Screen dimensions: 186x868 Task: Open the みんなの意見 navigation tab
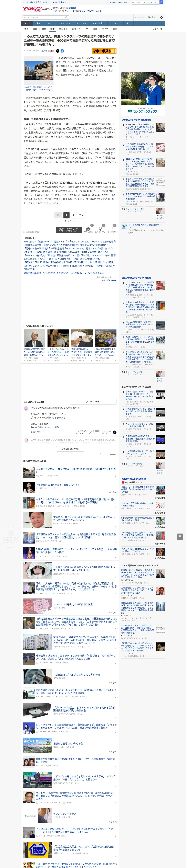[x=98, y=24]
